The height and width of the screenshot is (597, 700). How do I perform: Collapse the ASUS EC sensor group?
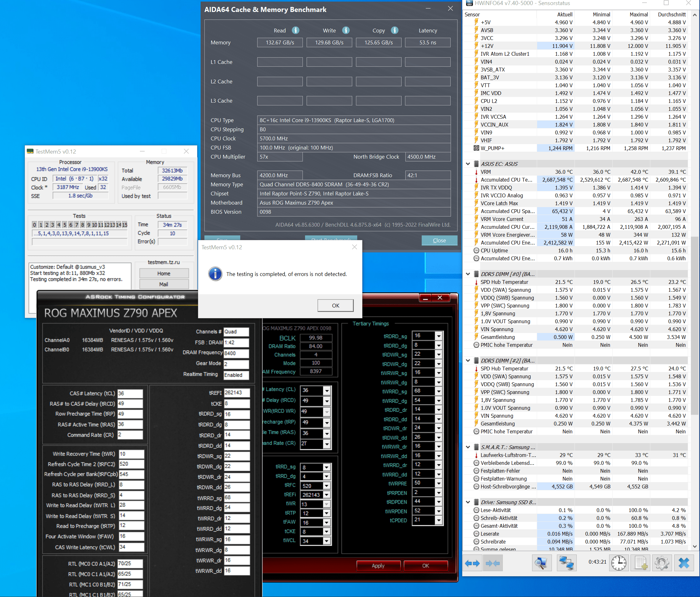468,164
